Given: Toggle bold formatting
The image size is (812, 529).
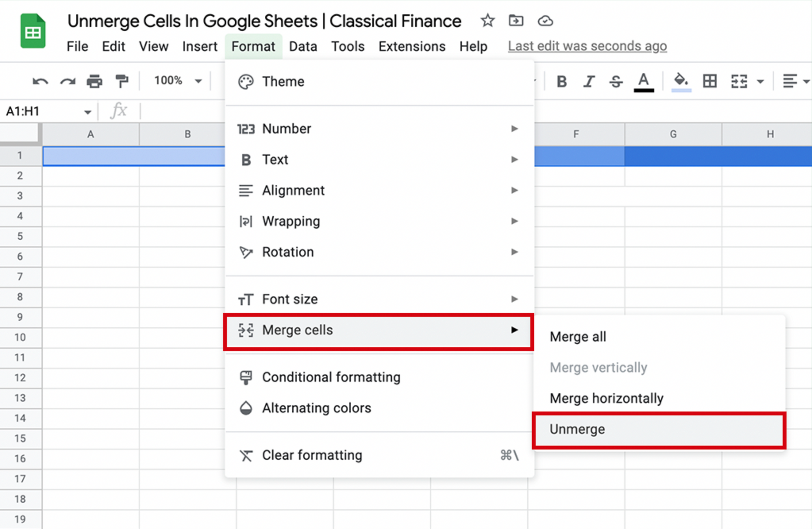Looking at the screenshot, I should [x=561, y=81].
